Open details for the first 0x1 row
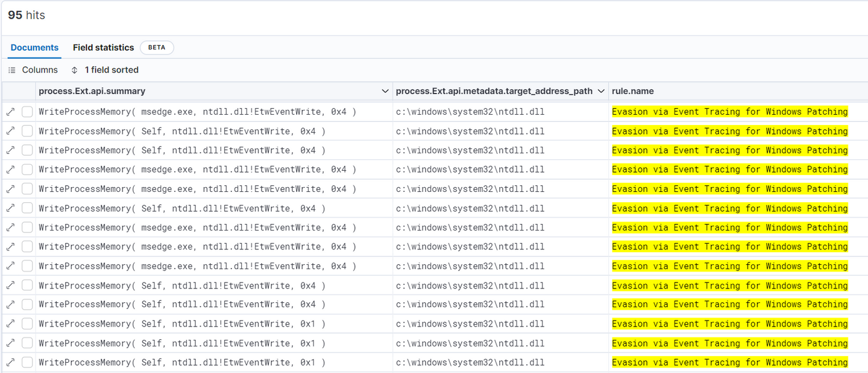868x373 pixels. point(12,324)
